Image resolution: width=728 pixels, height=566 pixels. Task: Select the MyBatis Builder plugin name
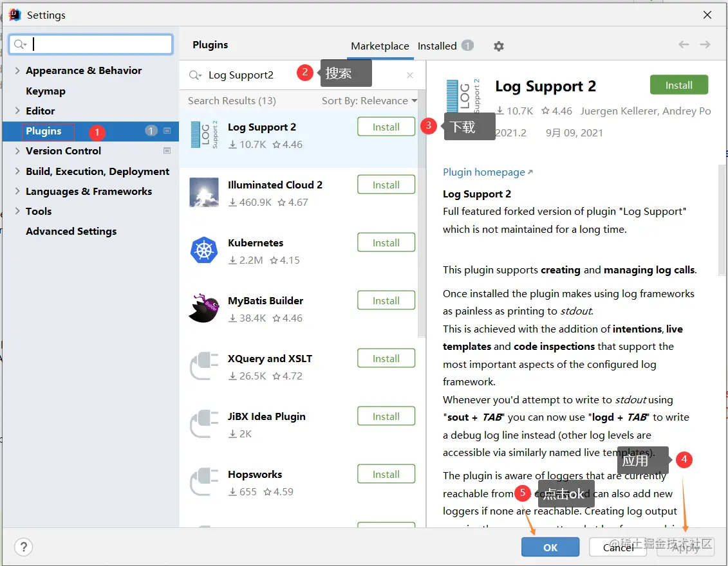tap(265, 300)
